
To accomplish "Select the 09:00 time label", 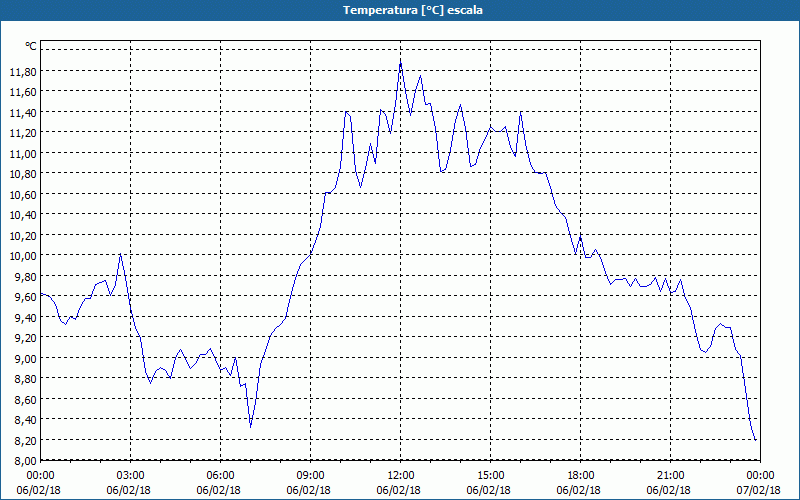I will coord(310,476).
